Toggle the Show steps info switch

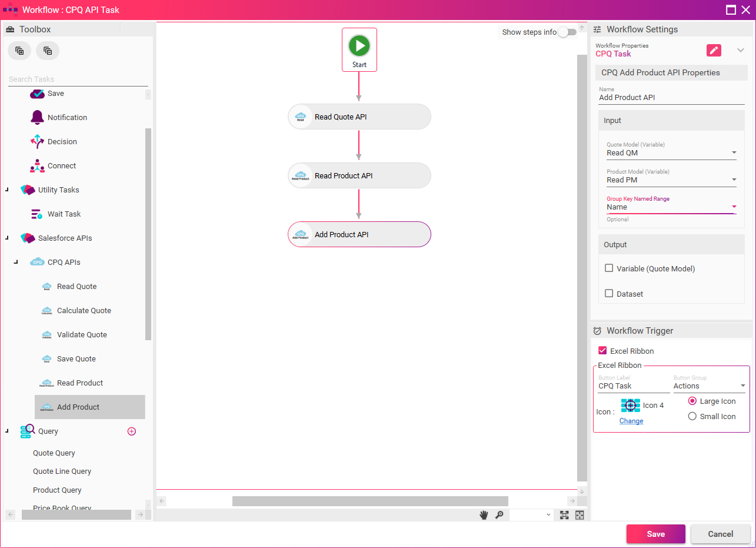click(567, 32)
